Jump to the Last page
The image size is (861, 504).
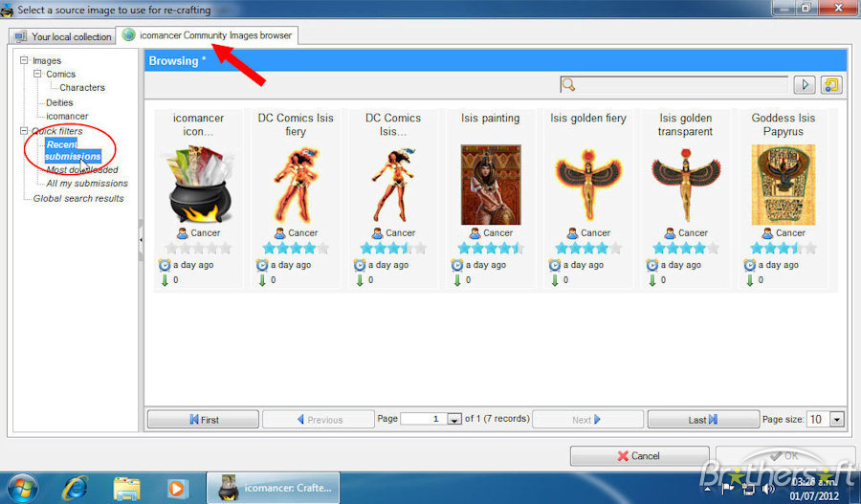(x=703, y=420)
